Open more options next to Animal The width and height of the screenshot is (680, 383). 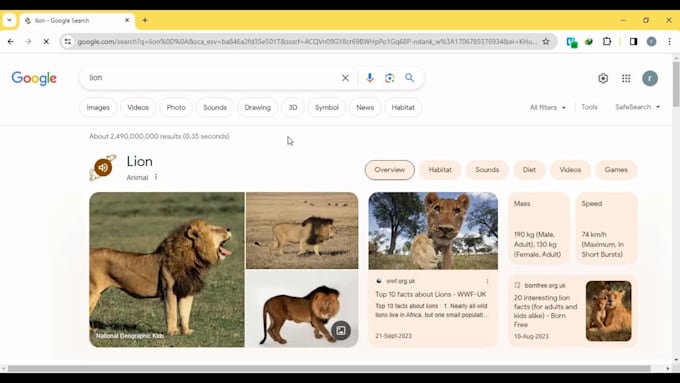156,177
